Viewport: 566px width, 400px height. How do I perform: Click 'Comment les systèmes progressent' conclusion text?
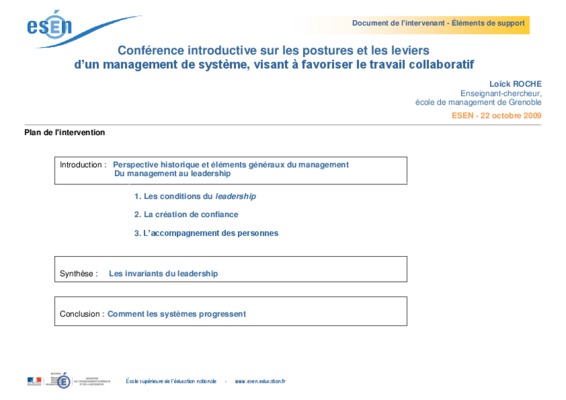tap(177, 314)
